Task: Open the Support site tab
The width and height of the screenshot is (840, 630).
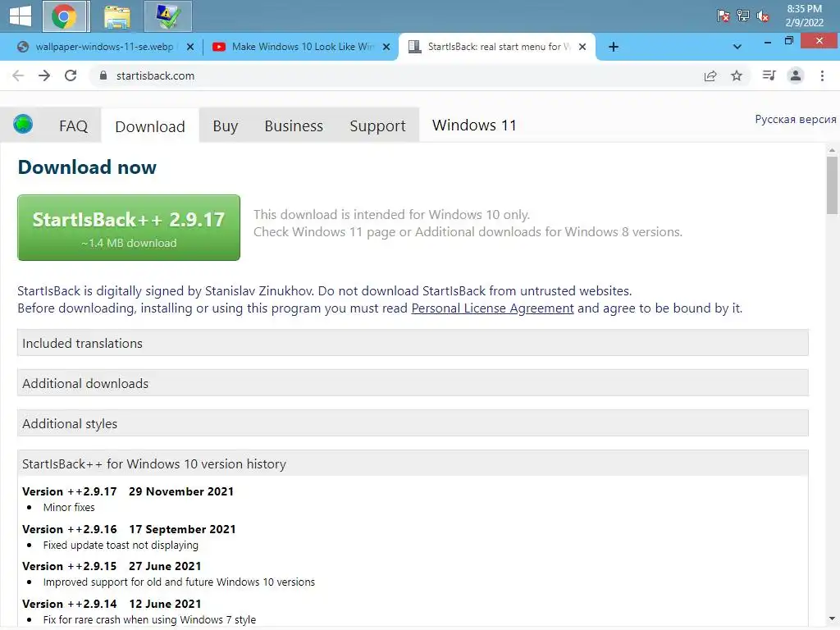Action: [377, 126]
